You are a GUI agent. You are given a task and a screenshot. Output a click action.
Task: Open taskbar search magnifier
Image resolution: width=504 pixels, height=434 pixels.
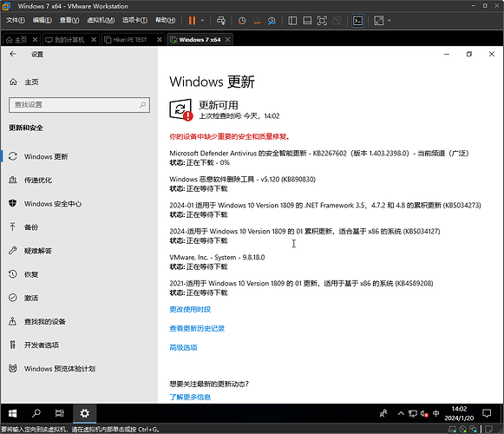tap(36, 413)
